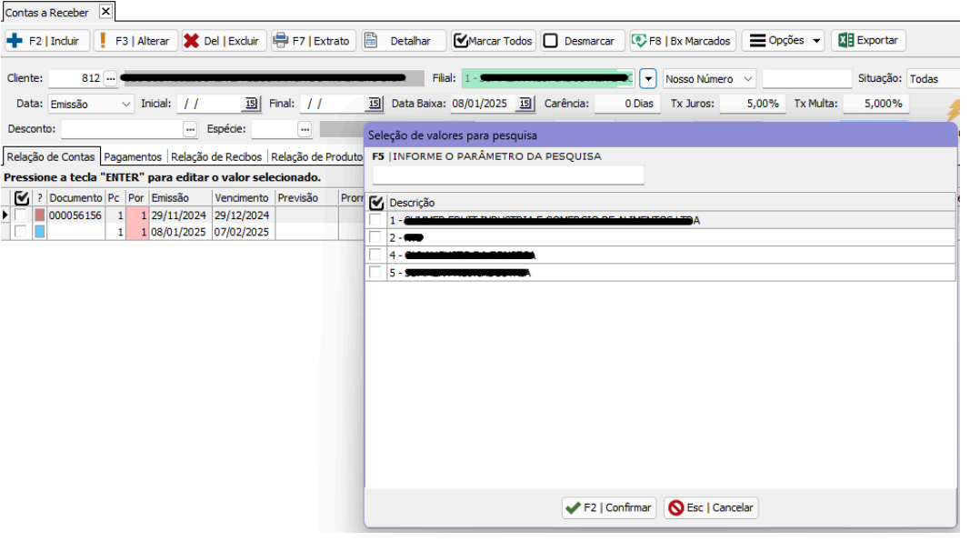The image size is (980, 551).
Task: Open the Relação de Recibos tab
Action: tap(216, 157)
